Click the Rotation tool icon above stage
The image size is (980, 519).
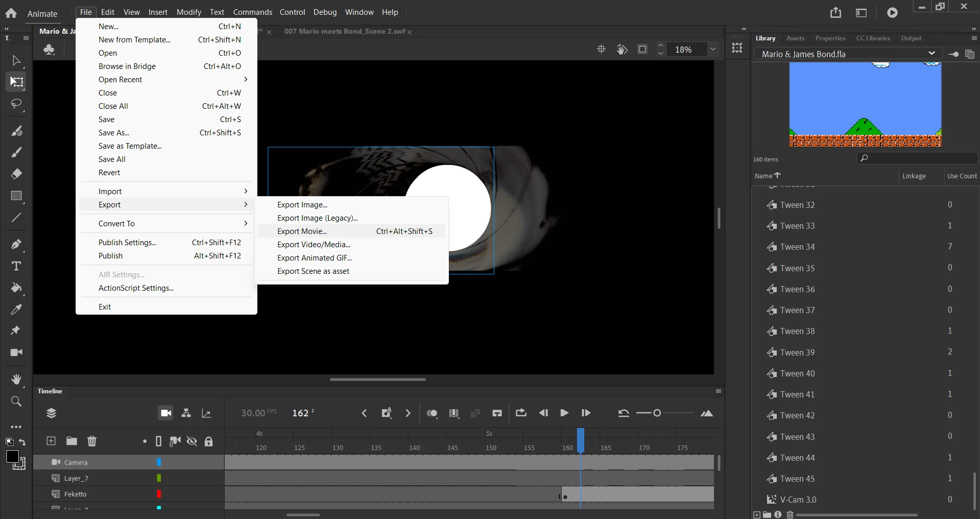coord(622,49)
